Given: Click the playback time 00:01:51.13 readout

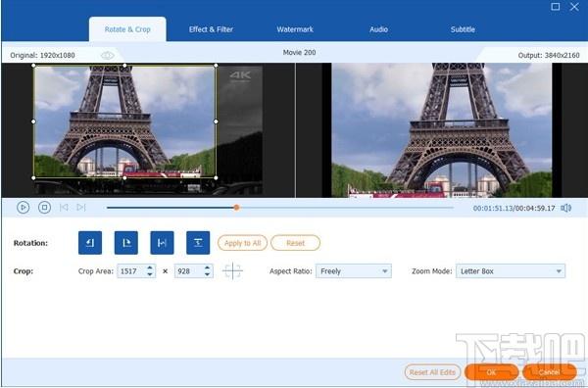Looking at the screenshot, I should (493, 208).
